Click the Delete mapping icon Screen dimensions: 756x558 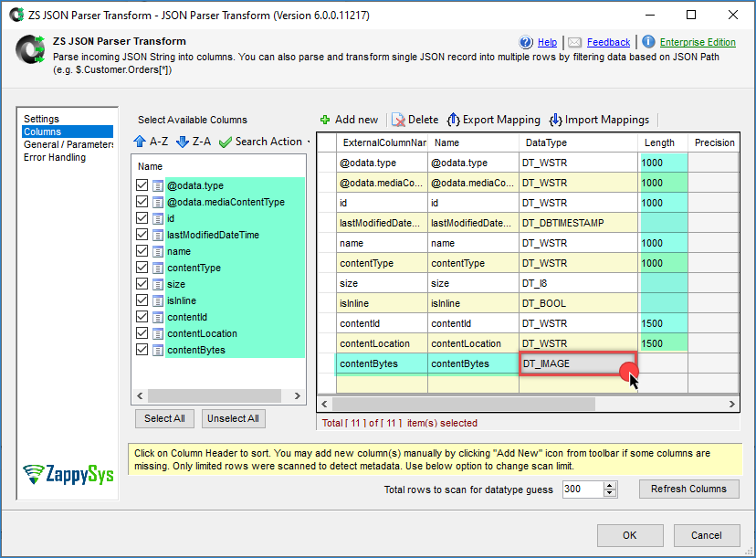pyautogui.click(x=398, y=120)
